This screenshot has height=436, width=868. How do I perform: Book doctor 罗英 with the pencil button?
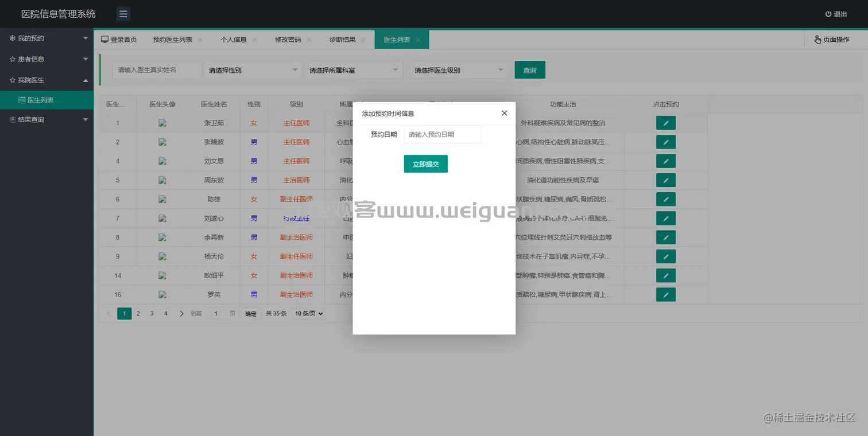666,294
